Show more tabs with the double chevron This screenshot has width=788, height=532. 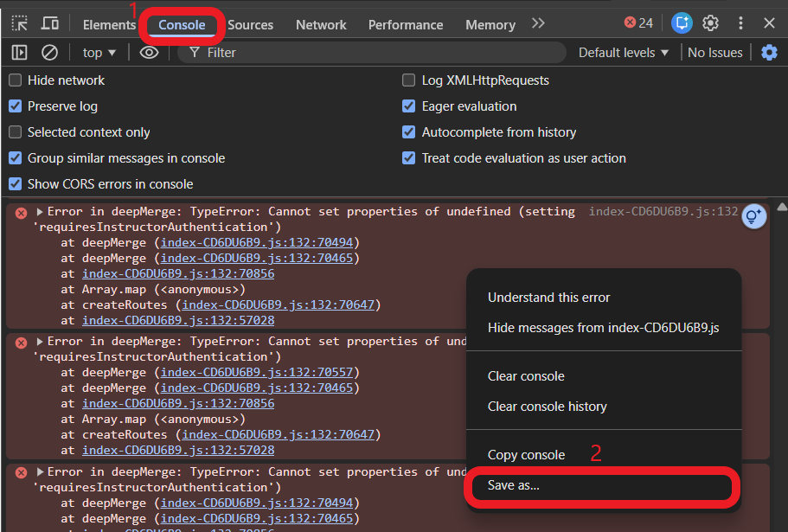[x=538, y=23]
